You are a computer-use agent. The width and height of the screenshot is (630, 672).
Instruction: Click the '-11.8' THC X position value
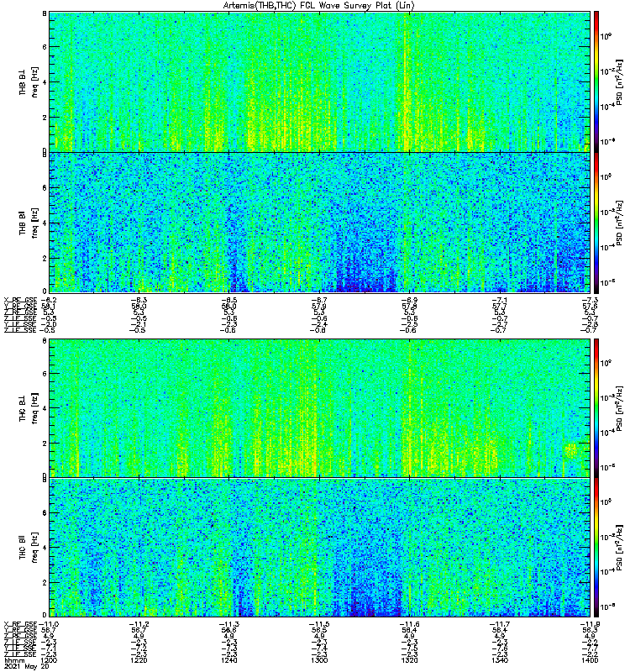pyautogui.click(x=590, y=624)
